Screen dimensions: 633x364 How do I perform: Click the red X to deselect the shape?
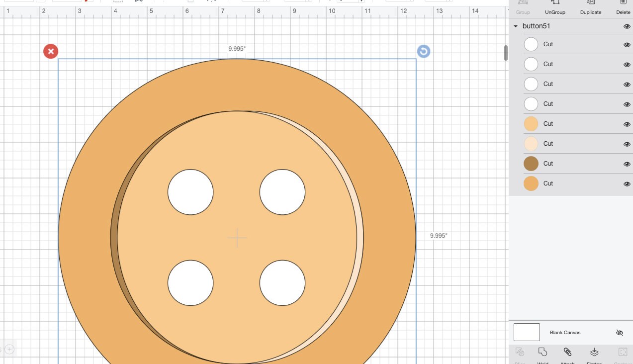(50, 51)
